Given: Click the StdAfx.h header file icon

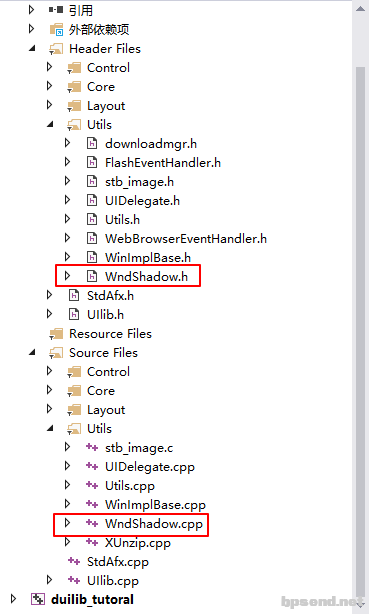Looking at the screenshot, I should (74, 295).
